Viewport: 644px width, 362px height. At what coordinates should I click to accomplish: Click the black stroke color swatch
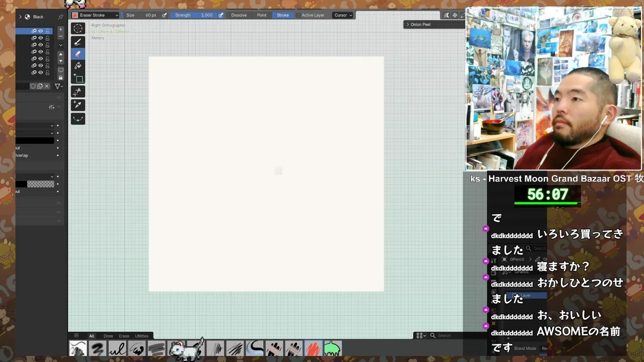tap(35, 141)
